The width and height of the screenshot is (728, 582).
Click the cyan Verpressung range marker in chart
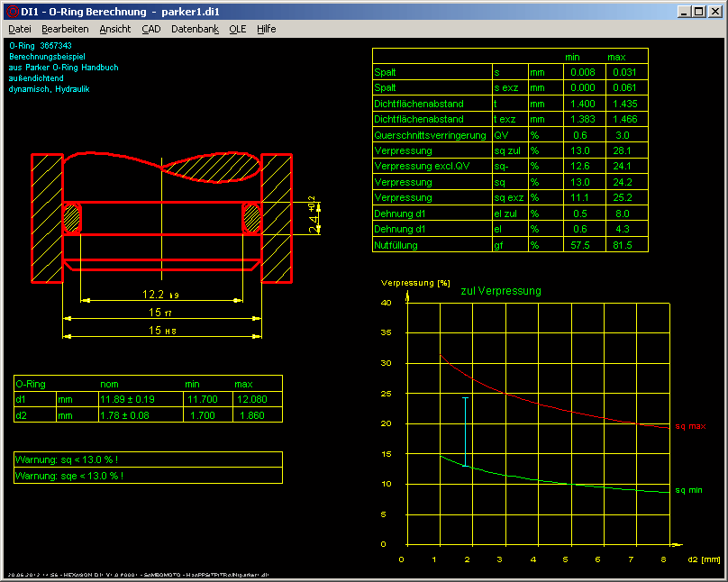tap(465, 431)
